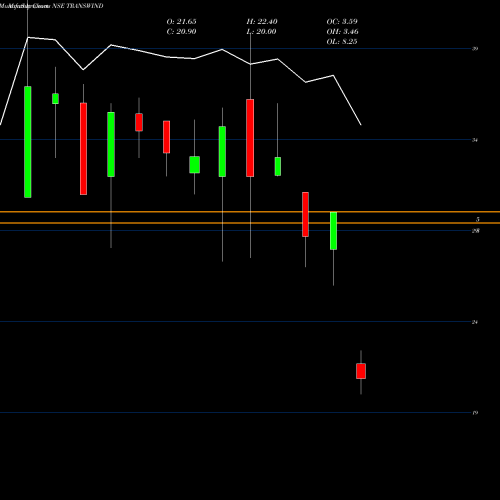Select the open value O: 21.65
The width and height of the screenshot is (500, 500).
[181, 22]
